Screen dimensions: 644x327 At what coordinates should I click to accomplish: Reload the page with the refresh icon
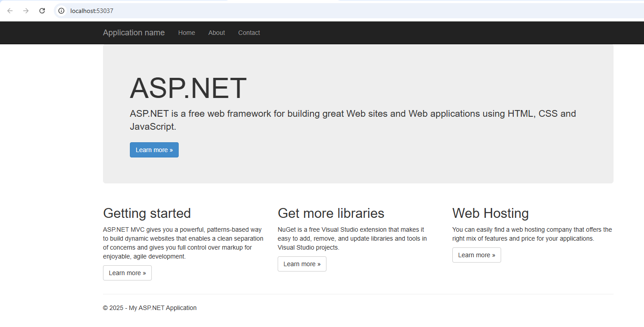(x=42, y=11)
